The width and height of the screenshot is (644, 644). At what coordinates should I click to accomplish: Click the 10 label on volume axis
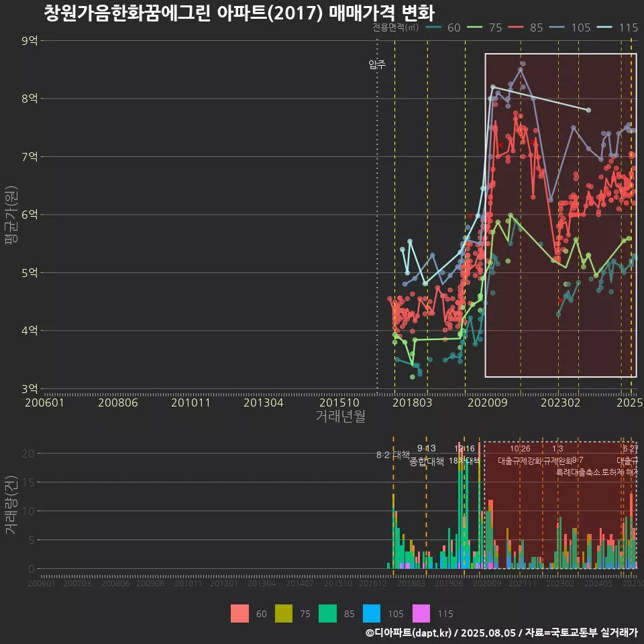28,511
